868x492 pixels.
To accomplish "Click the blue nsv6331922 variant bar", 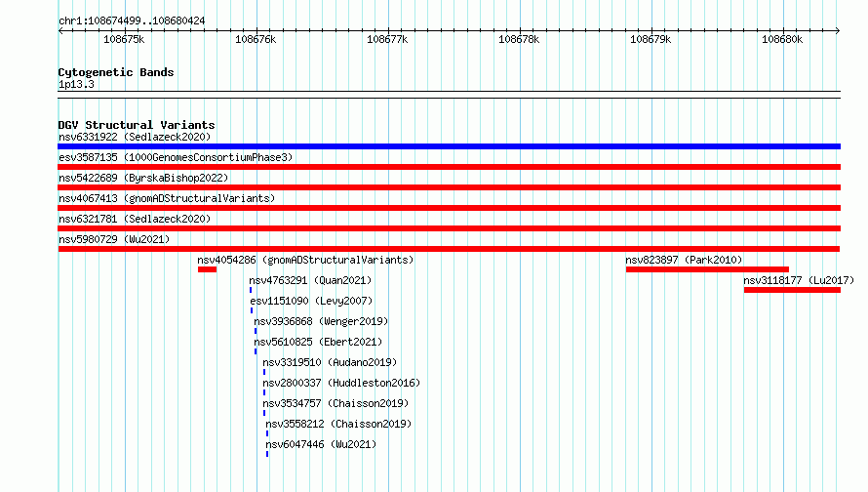I will point(449,146).
